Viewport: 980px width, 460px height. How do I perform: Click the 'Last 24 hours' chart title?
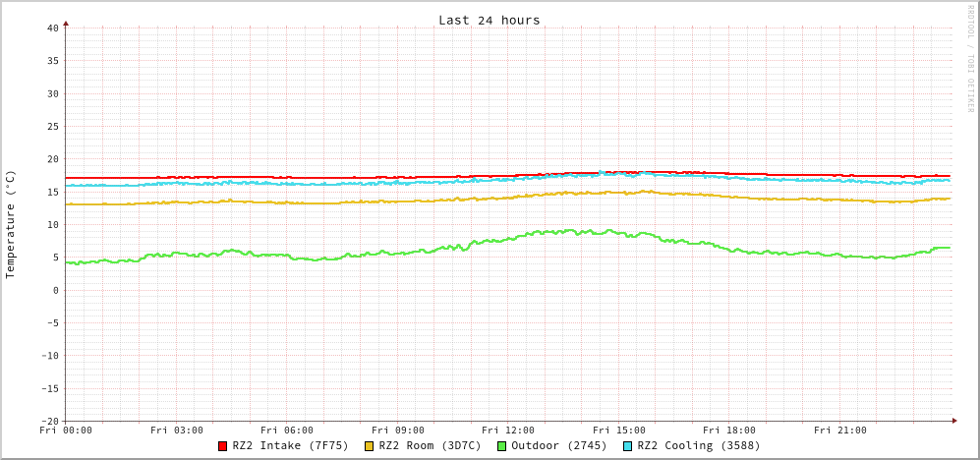pos(489,20)
